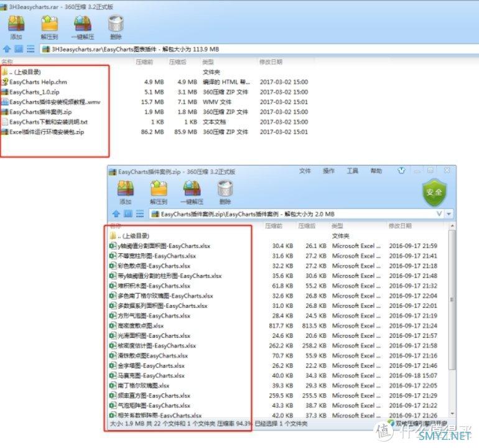Select the 不等宽柱形图-EasyCharts.xlsx file

tap(153, 256)
